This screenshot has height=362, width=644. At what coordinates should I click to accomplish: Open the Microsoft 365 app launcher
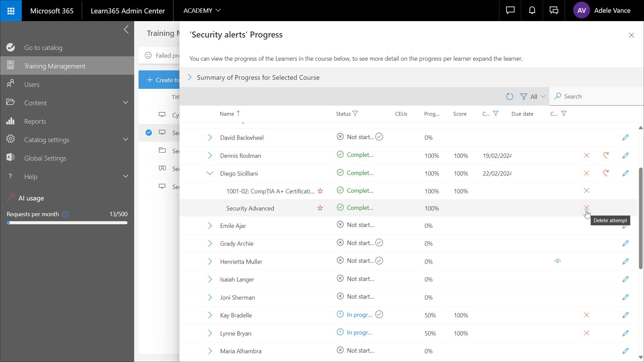(11, 11)
